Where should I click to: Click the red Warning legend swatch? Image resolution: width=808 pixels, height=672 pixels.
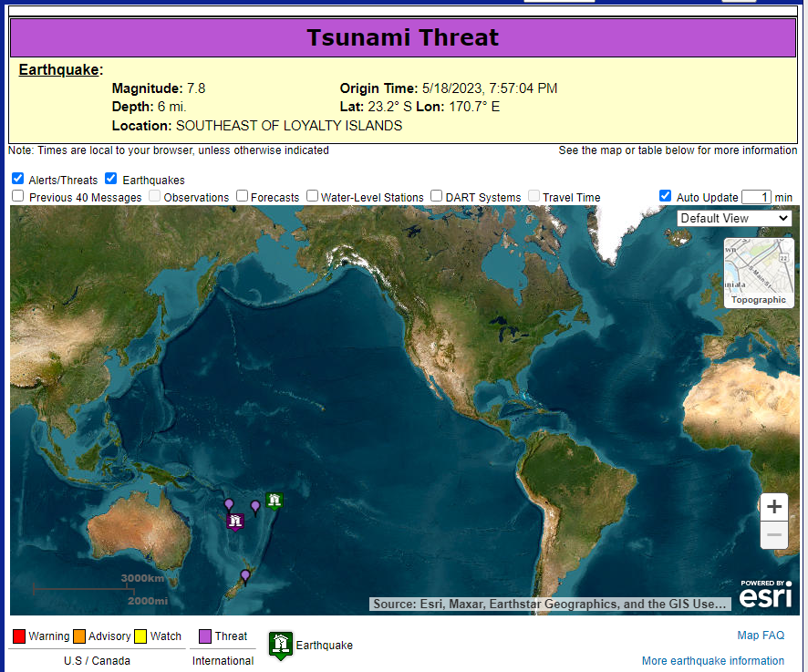coord(19,636)
